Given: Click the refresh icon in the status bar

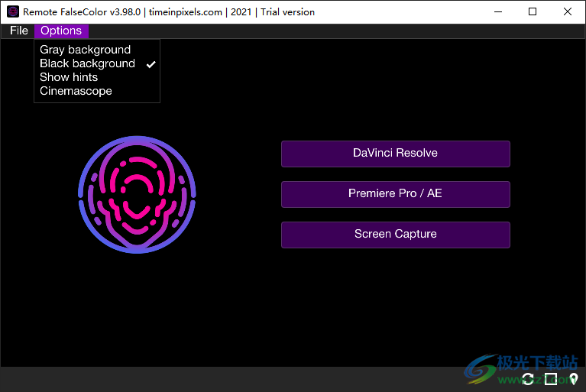Looking at the screenshot, I should click(528, 379).
